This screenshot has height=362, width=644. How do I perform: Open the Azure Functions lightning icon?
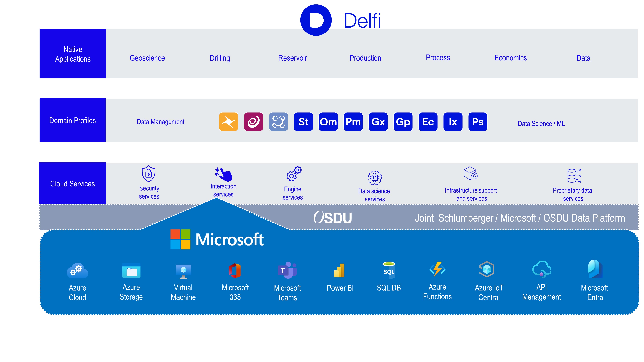tap(437, 269)
